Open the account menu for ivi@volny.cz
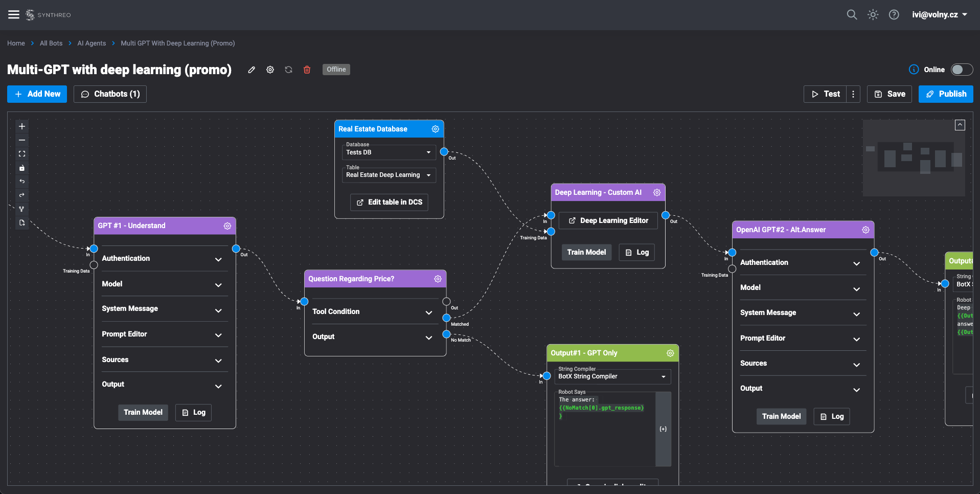 click(939, 14)
